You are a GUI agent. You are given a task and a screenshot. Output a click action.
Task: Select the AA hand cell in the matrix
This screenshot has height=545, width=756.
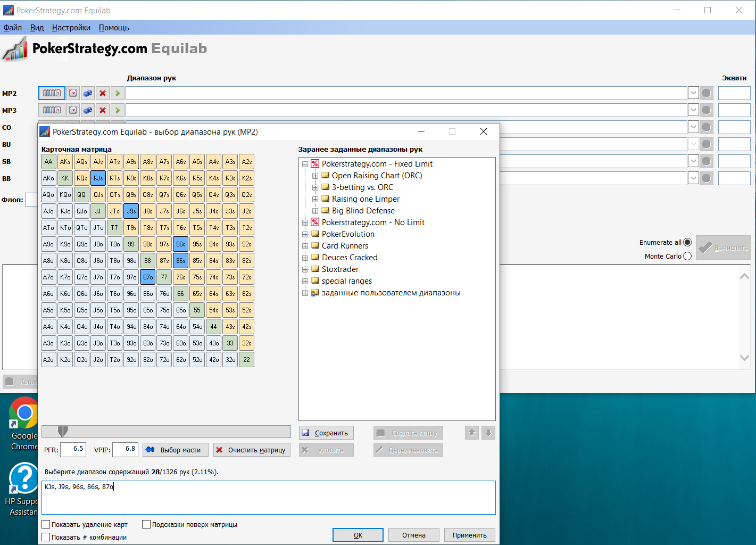click(x=48, y=162)
